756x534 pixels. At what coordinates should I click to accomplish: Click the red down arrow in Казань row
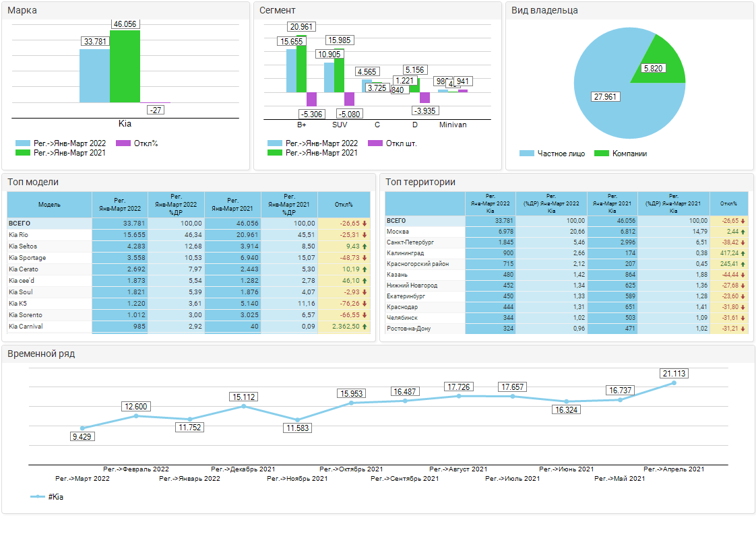click(x=743, y=275)
